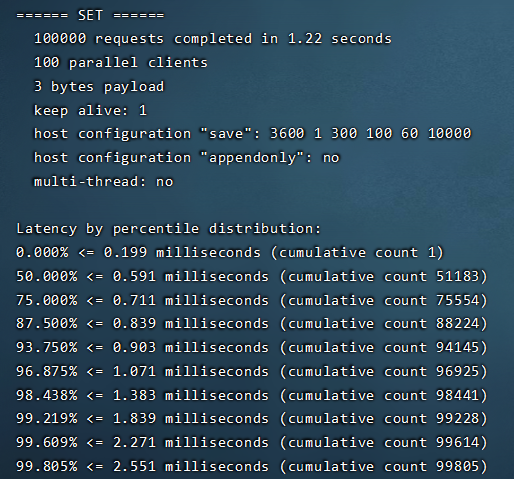Select the 100 parallel clients line
This screenshot has width=514, height=479.
[121, 63]
